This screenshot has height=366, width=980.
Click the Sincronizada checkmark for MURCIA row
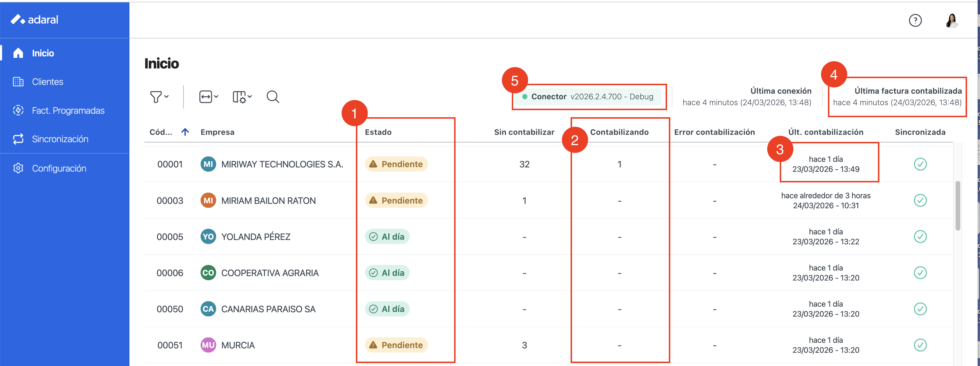click(920, 345)
